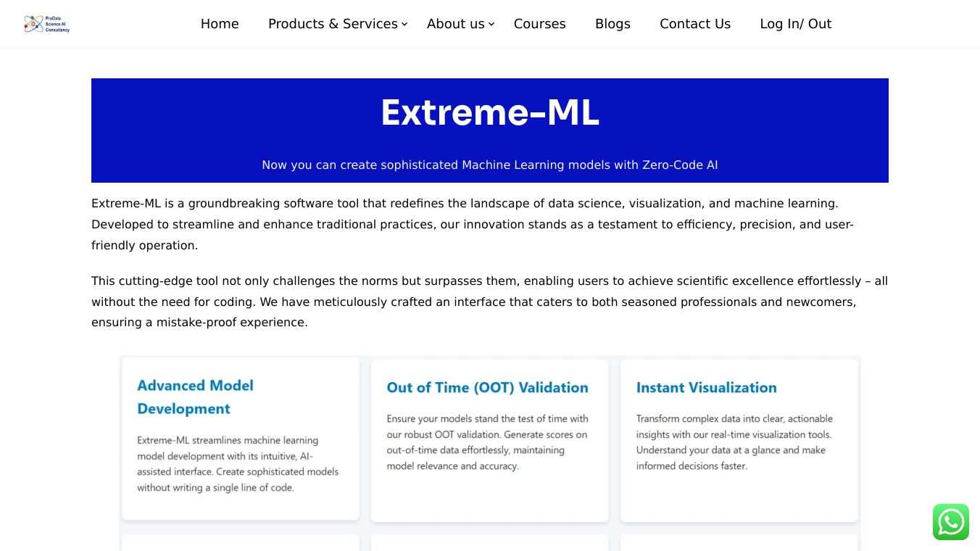
Task: Expand the About us chevron arrow
Action: (491, 24)
